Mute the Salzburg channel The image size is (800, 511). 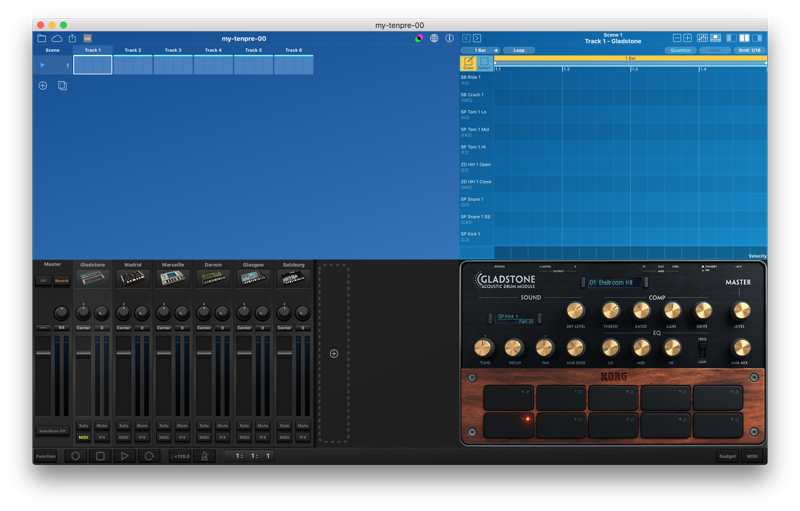click(303, 425)
